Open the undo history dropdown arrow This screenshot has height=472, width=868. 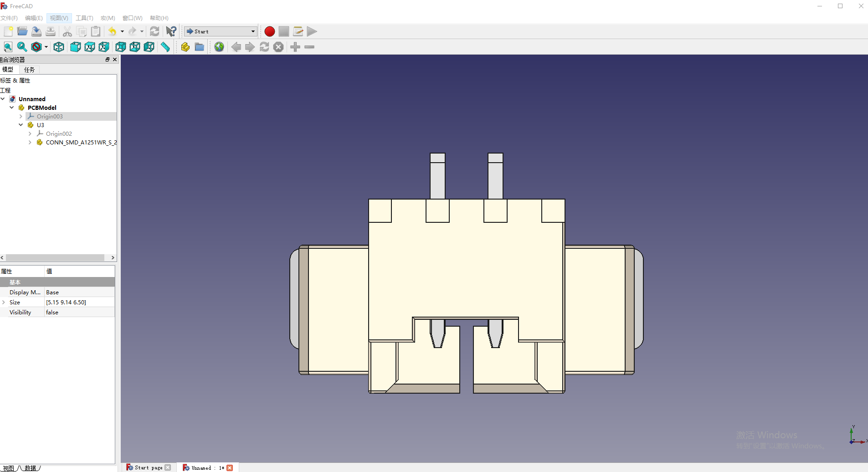[x=122, y=31]
